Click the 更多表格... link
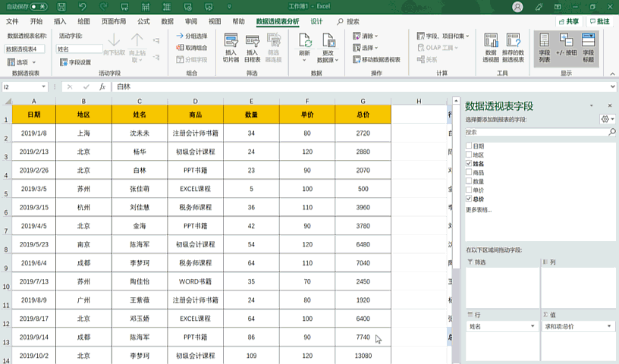 click(x=479, y=209)
